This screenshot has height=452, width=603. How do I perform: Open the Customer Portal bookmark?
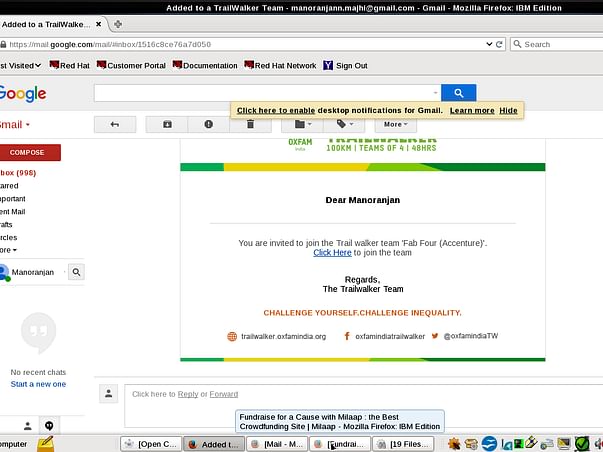[x=131, y=65]
